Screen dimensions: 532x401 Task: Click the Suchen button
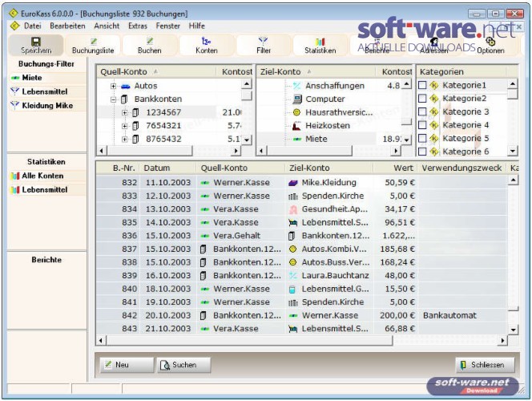tap(184, 365)
